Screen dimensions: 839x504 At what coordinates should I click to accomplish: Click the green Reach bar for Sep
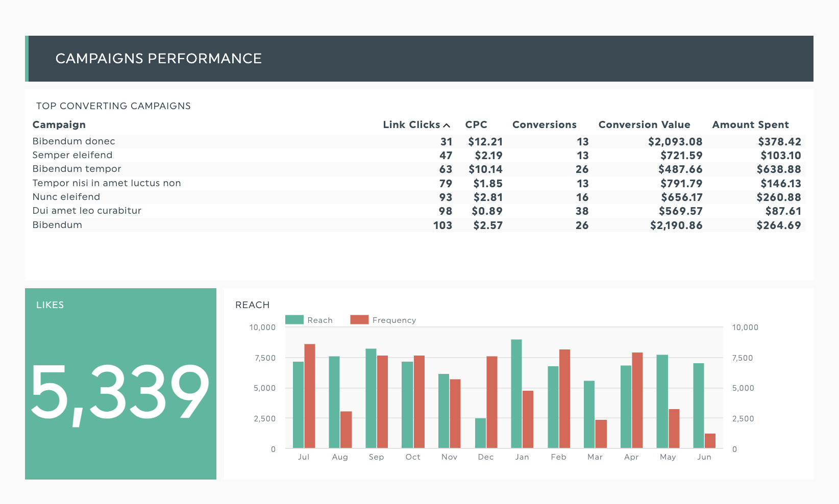[371, 398]
